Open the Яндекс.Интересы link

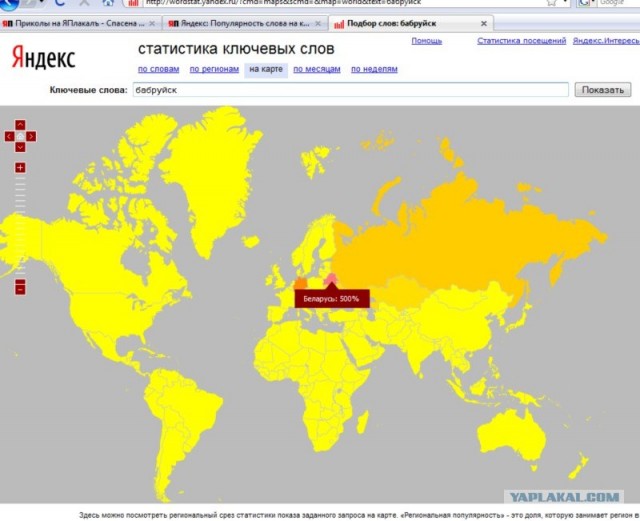606,41
